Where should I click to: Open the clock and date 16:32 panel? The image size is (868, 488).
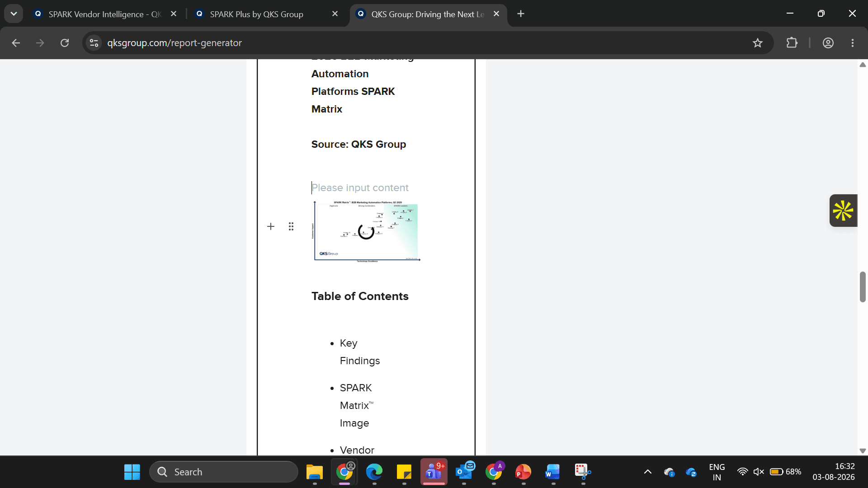pyautogui.click(x=834, y=472)
